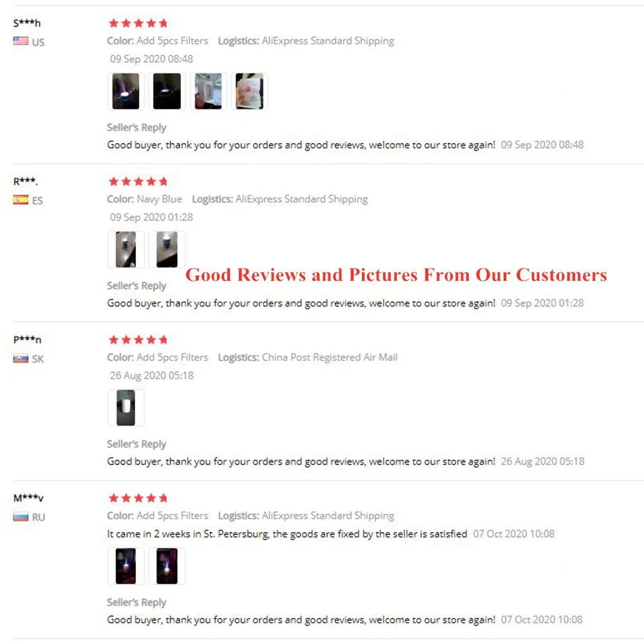Click the US flag icon under S***h
644x644 pixels.
[21, 41]
